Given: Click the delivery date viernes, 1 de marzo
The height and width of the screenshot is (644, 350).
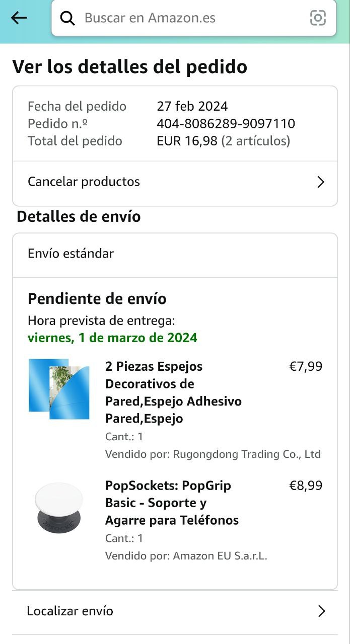Looking at the screenshot, I should coord(112,338).
